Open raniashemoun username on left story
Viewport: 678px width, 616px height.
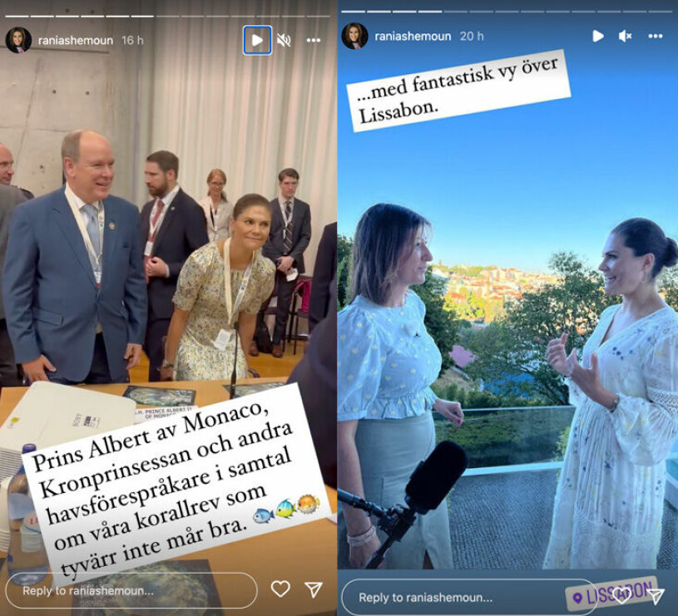[76, 41]
